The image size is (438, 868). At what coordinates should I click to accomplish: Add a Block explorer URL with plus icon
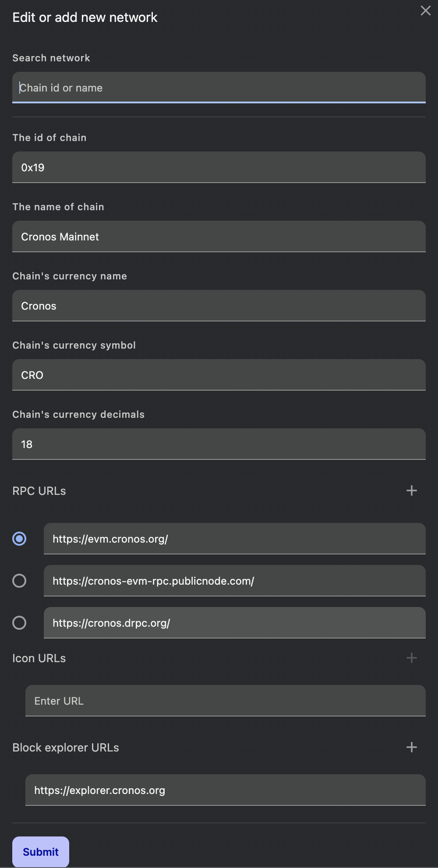(411, 747)
